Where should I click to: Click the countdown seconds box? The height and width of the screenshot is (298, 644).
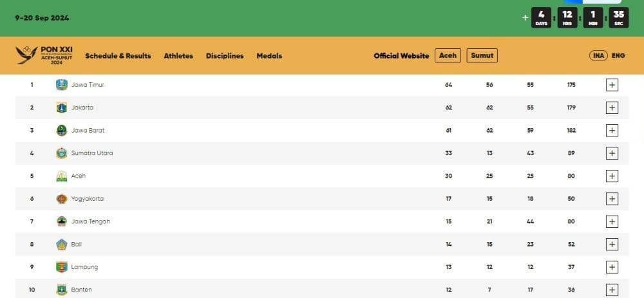618,17
